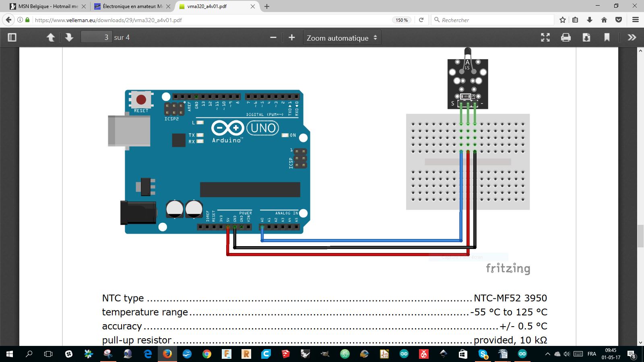Open the Firefox downloads panel
Image resolution: width=644 pixels, height=362 pixels.
590,20
